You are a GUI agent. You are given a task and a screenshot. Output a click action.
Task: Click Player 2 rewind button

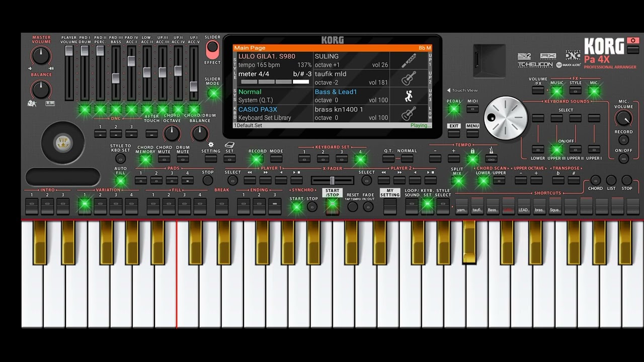[x=384, y=180]
